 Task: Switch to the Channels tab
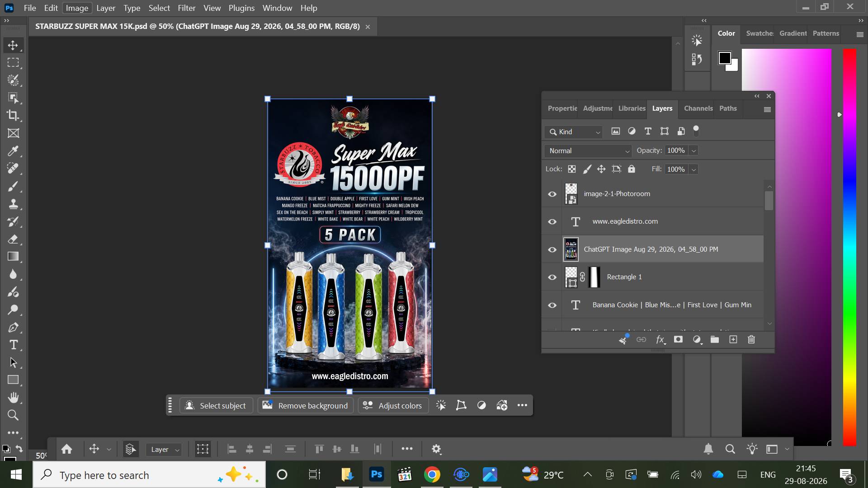[698, 108]
